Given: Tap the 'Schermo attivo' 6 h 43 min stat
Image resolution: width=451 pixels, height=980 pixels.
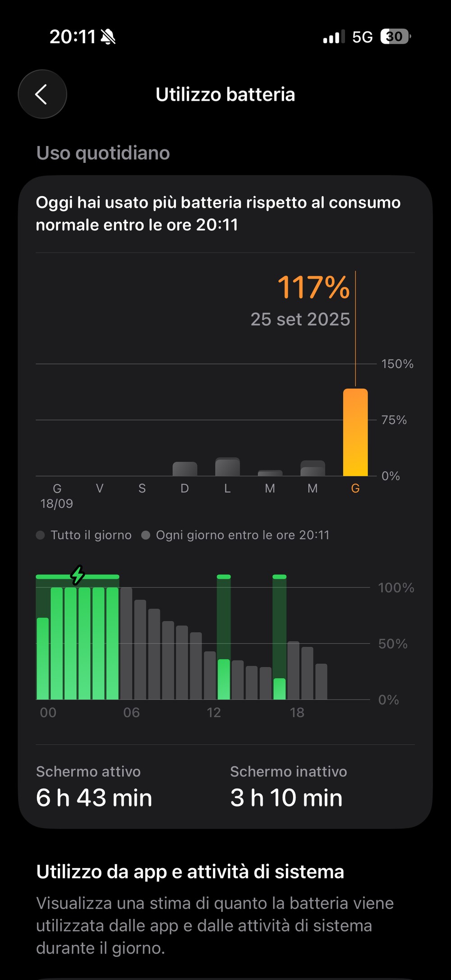Looking at the screenshot, I should tap(94, 787).
